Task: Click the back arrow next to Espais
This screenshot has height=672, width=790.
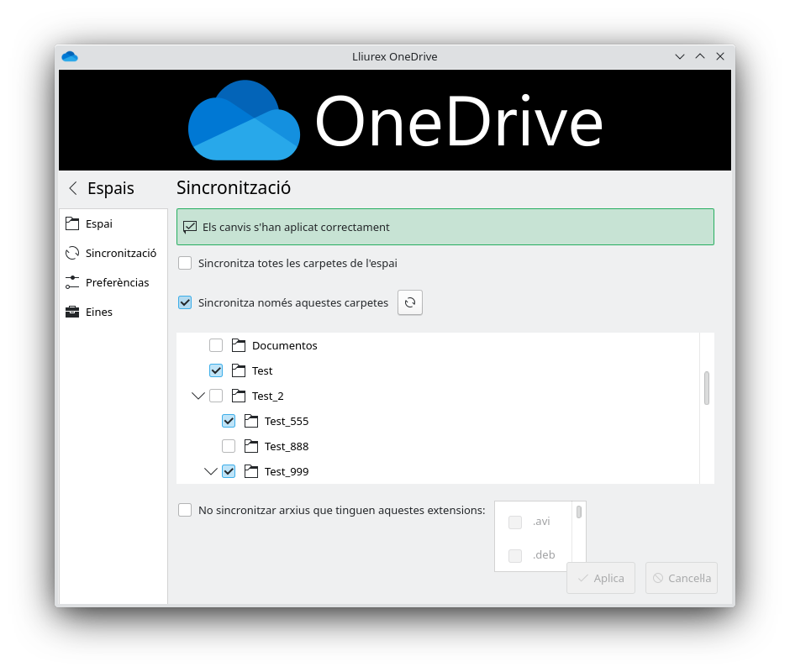Action: [x=73, y=188]
